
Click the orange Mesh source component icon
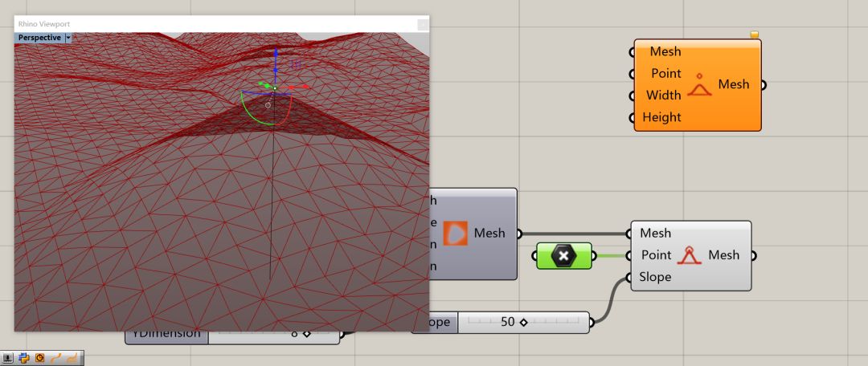click(x=455, y=233)
